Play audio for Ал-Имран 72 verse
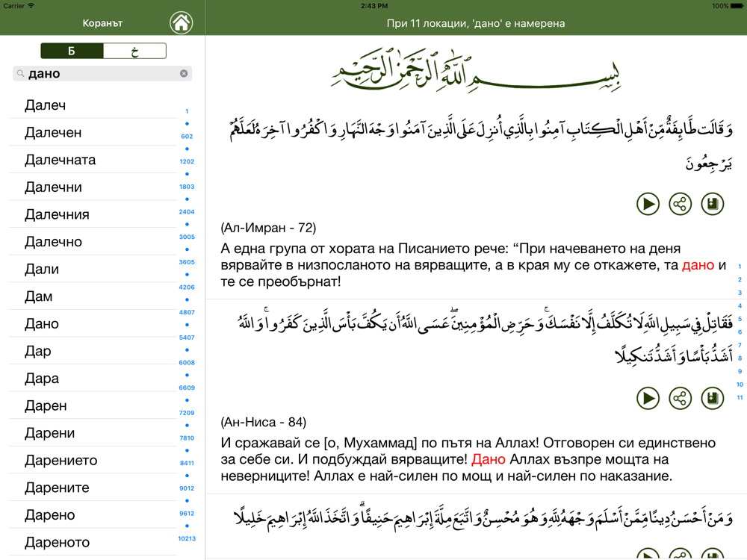This screenshot has width=747, height=560. 648,204
